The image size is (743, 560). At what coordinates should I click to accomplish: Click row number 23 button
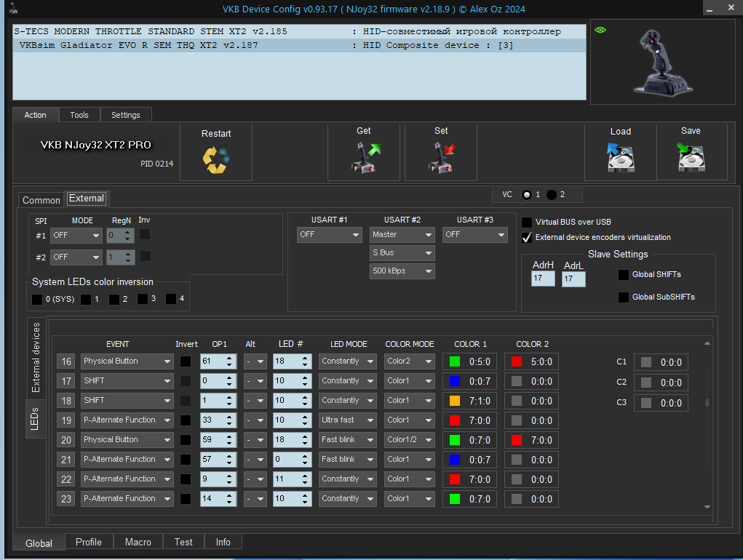pos(66,499)
